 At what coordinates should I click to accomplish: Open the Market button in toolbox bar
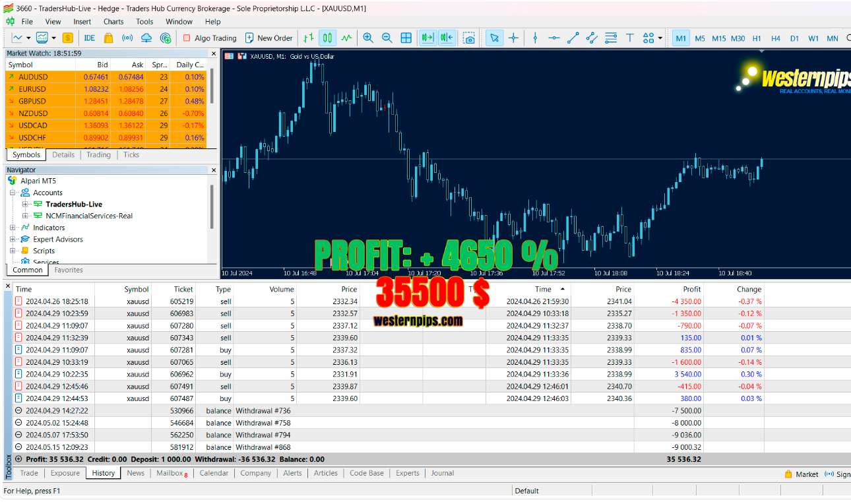[x=802, y=474]
